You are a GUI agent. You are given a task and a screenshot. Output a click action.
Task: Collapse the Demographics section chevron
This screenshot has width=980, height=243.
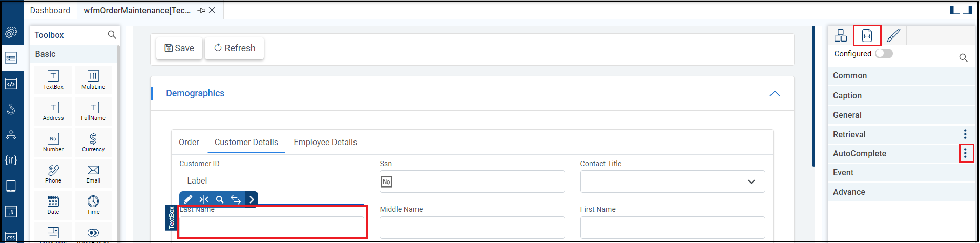[x=775, y=93]
